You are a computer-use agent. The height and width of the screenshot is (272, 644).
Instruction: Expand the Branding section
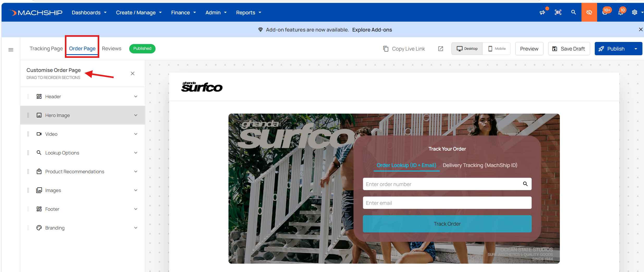pos(136,228)
